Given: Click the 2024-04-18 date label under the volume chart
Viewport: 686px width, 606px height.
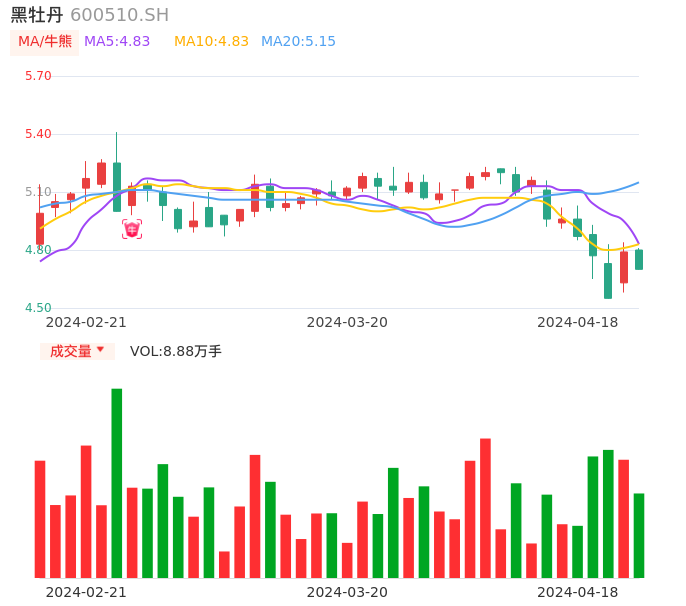Looking at the screenshot, I should 577,592.
